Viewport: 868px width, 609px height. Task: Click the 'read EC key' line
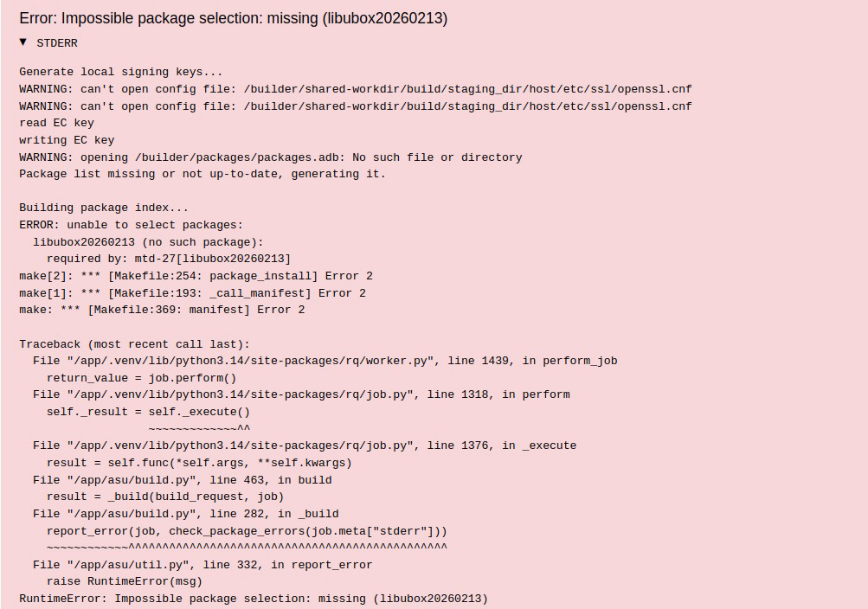[x=56, y=123]
